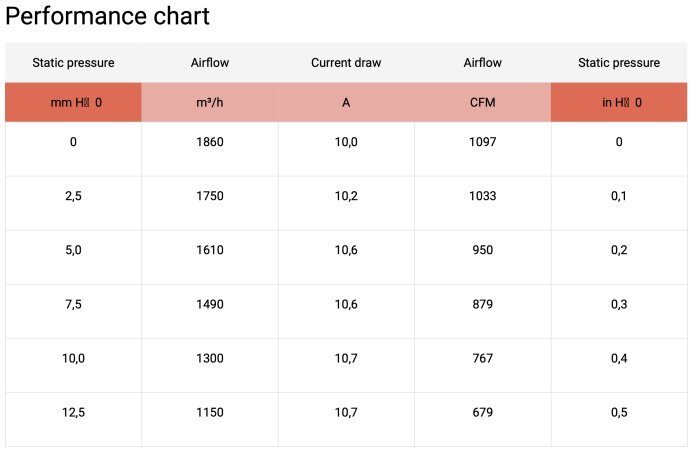Viewport: 700px width, 472px height.
Task: Click the 2,5 static pressure cell
Action: pyautogui.click(x=73, y=196)
